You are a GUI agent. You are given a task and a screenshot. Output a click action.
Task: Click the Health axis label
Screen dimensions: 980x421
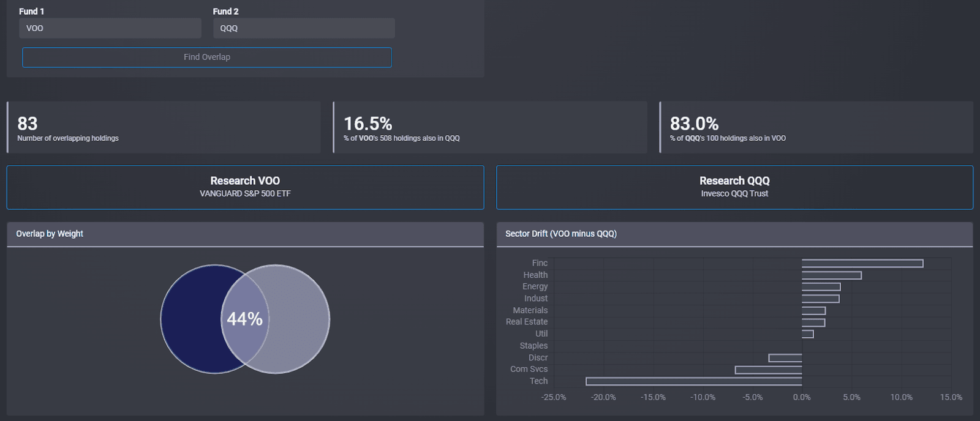click(x=535, y=275)
